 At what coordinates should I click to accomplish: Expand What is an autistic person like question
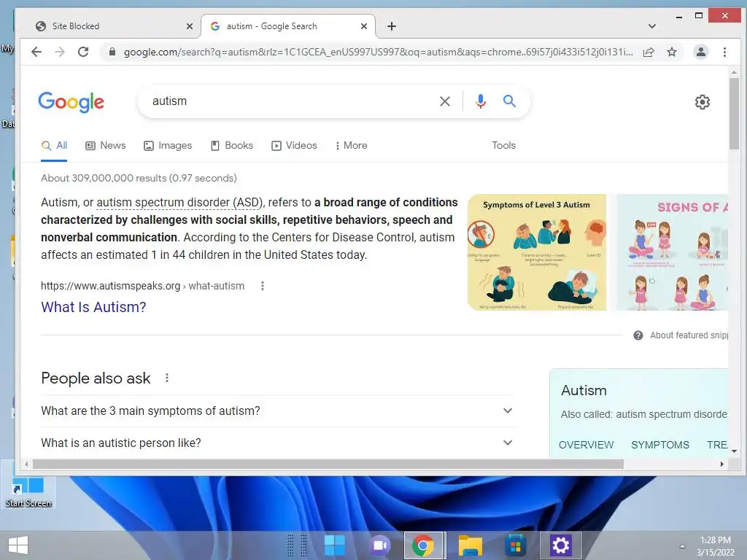click(x=277, y=443)
